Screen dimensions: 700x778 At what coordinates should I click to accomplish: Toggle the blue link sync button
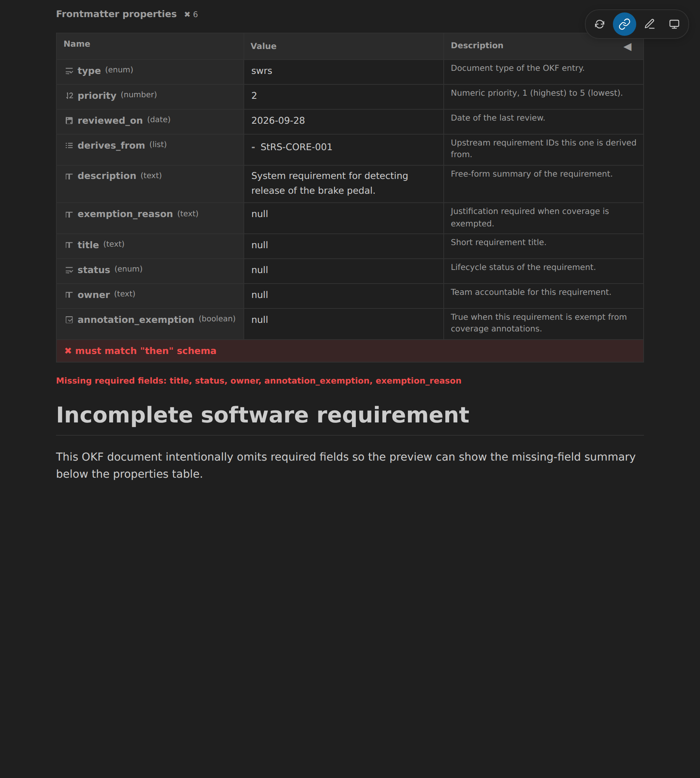pyautogui.click(x=625, y=24)
